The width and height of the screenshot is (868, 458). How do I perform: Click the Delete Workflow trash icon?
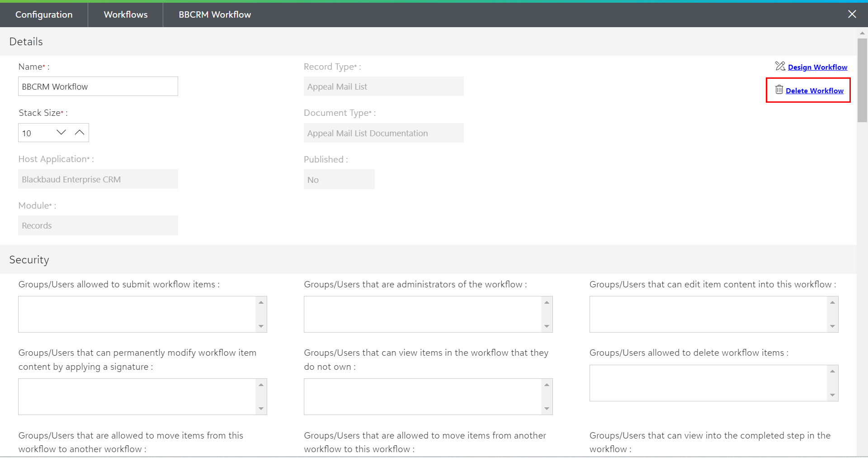coord(779,90)
